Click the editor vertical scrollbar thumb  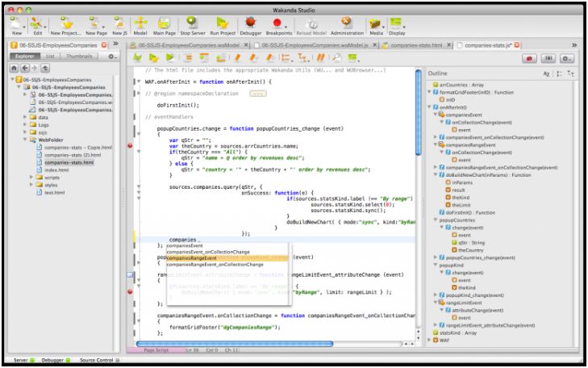[418, 112]
